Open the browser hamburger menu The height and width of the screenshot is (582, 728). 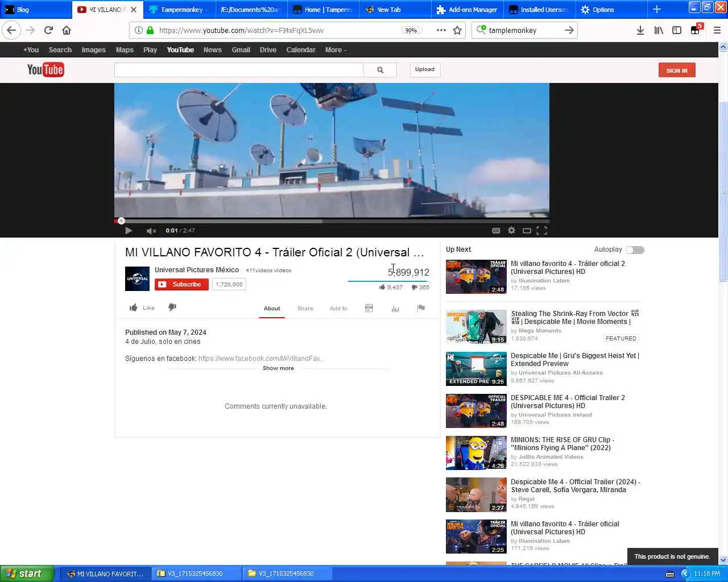click(x=717, y=30)
